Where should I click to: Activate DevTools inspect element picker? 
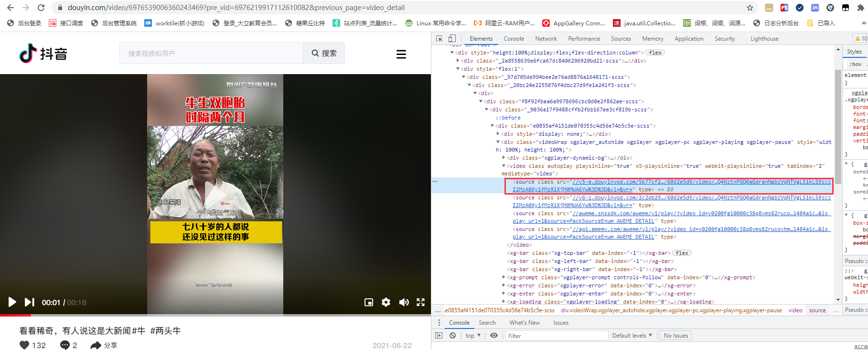tap(439, 38)
